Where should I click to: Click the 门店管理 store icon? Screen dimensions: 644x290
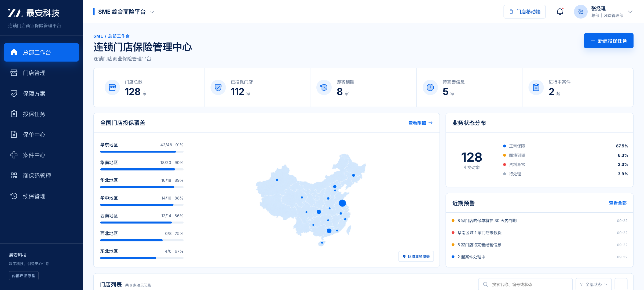pos(14,73)
